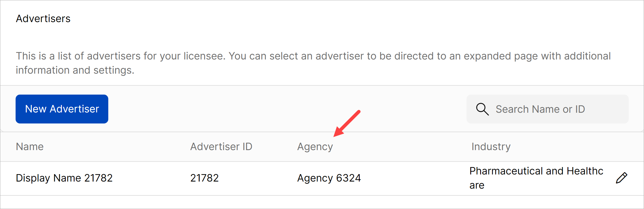Viewport: 644px width, 209px height.
Task: Click empty row space between Agency 6324 and industry
Action: pos(414,178)
